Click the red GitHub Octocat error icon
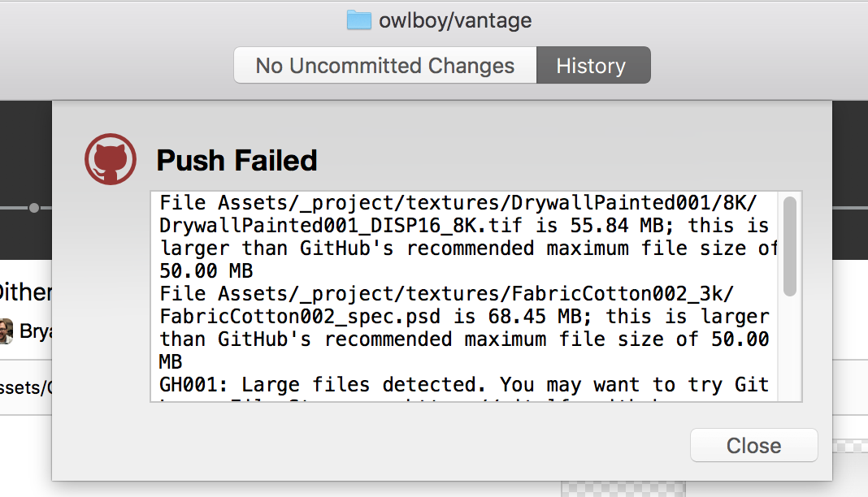The height and width of the screenshot is (497, 868). coord(111,159)
